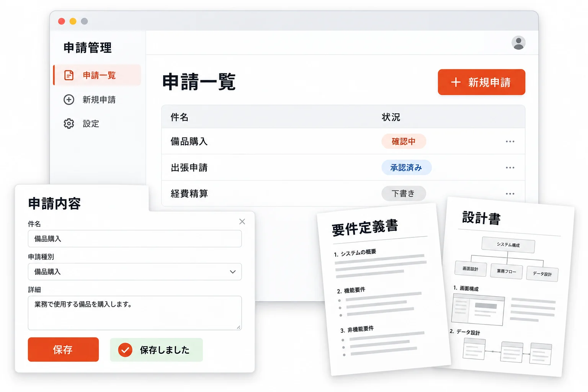Close the 申請内容 dialog with X

click(242, 221)
